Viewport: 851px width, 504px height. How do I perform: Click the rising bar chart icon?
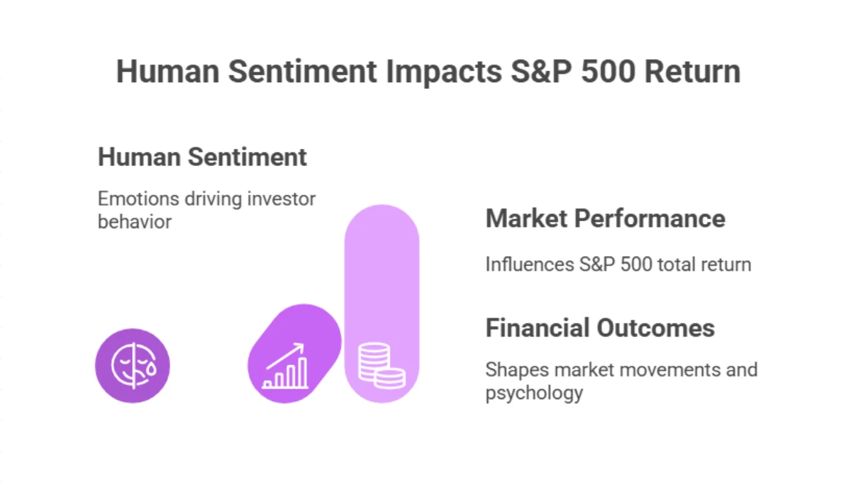(x=285, y=368)
